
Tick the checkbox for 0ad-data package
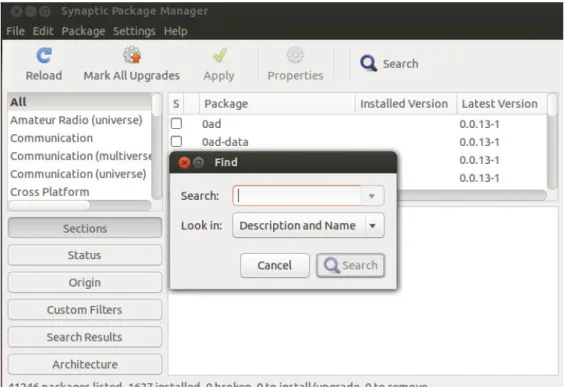pyautogui.click(x=176, y=141)
